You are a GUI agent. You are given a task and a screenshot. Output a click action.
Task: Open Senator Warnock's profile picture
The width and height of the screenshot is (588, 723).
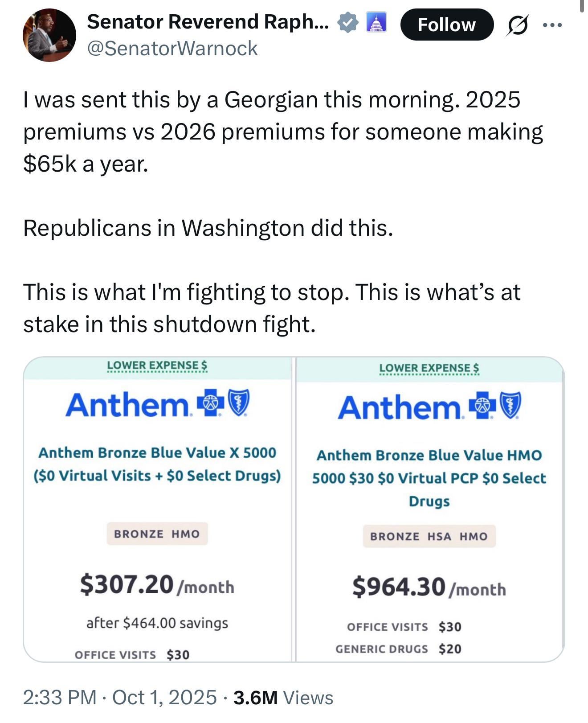[x=49, y=35]
